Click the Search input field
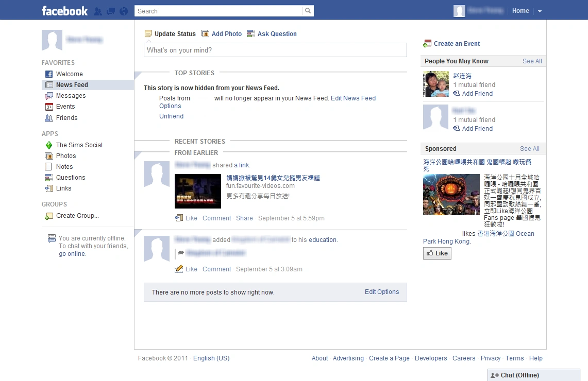Screen dimensions: 588x381 219,11
